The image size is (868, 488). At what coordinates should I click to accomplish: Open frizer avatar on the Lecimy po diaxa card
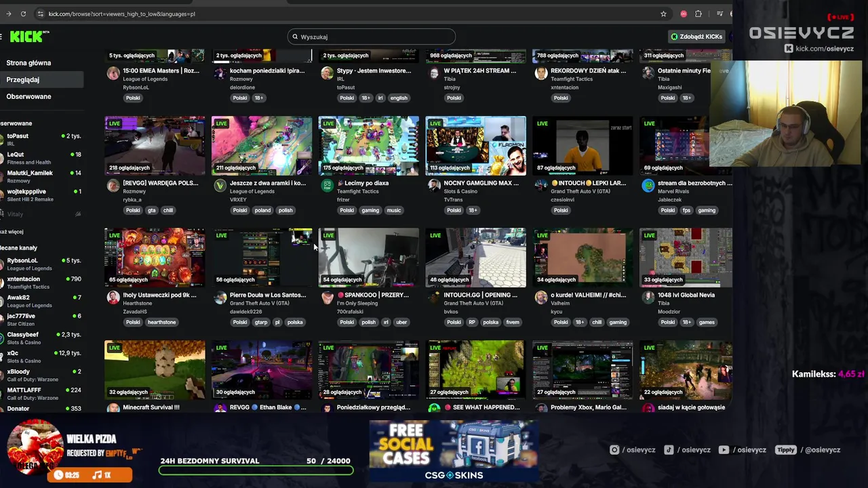pyautogui.click(x=327, y=186)
